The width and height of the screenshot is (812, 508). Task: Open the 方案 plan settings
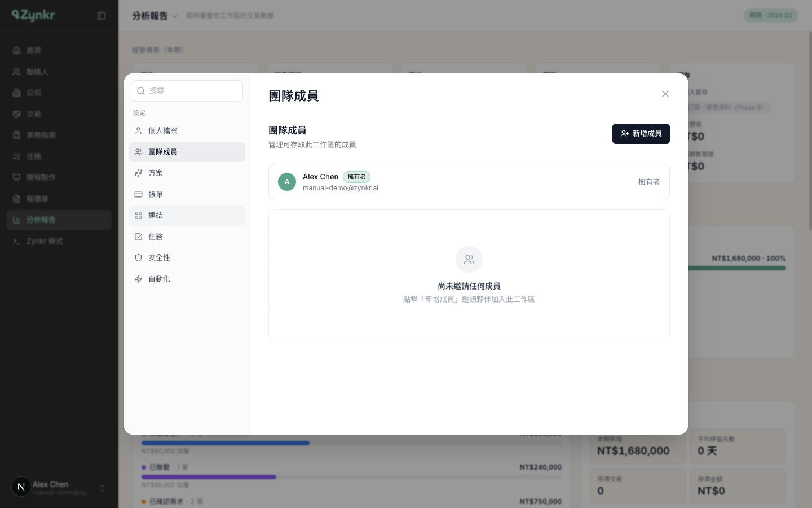coord(187,173)
